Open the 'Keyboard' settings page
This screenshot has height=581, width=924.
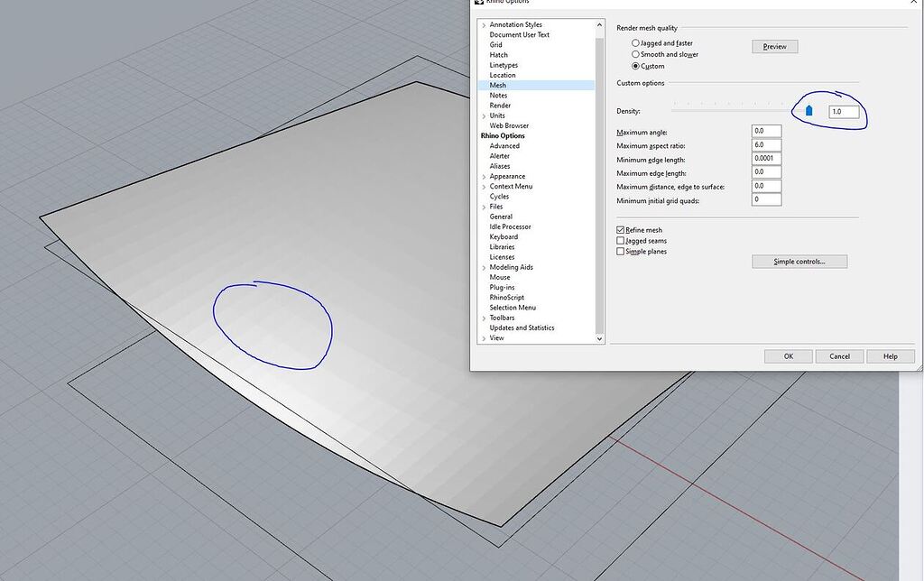(504, 236)
